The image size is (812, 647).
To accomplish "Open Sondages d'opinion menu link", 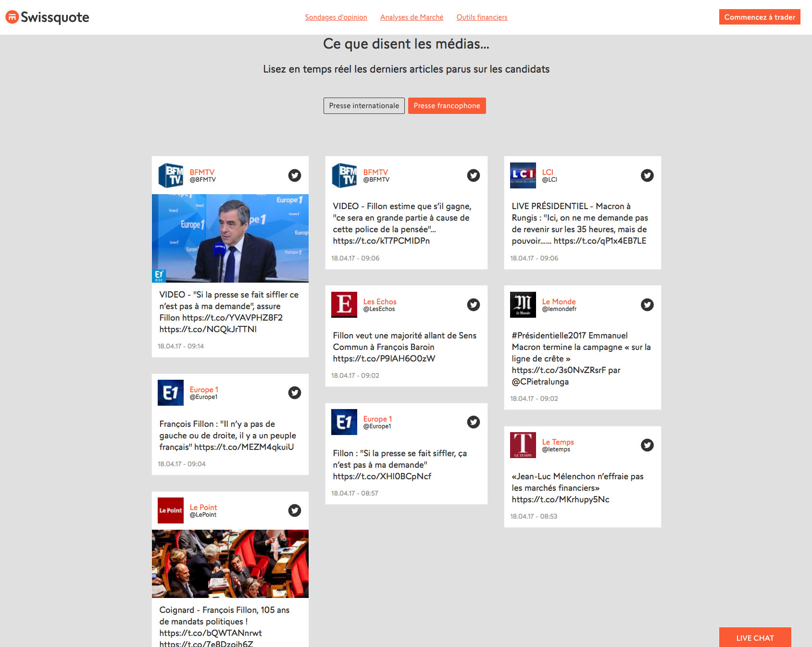I will 336,17.
